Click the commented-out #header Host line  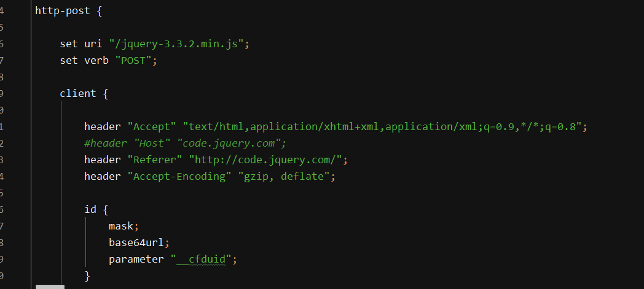pyautogui.click(x=185, y=144)
